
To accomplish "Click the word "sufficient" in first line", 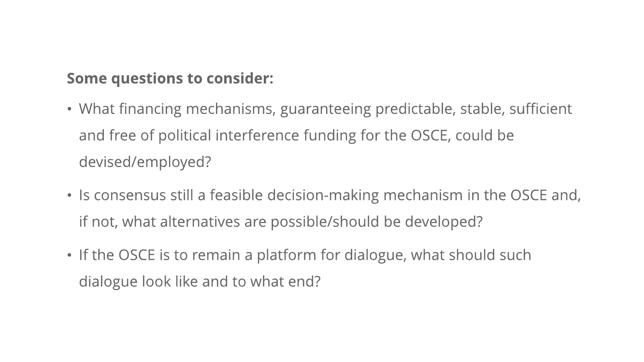I will (x=541, y=109).
